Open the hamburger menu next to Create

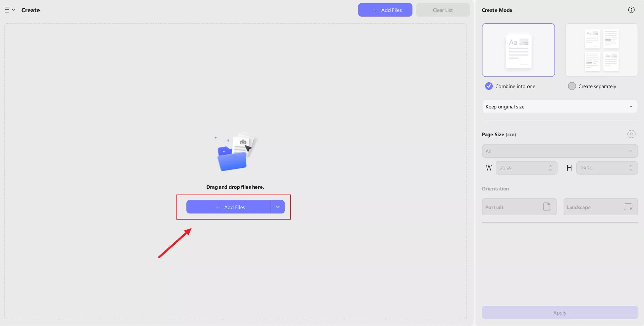coord(9,10)
